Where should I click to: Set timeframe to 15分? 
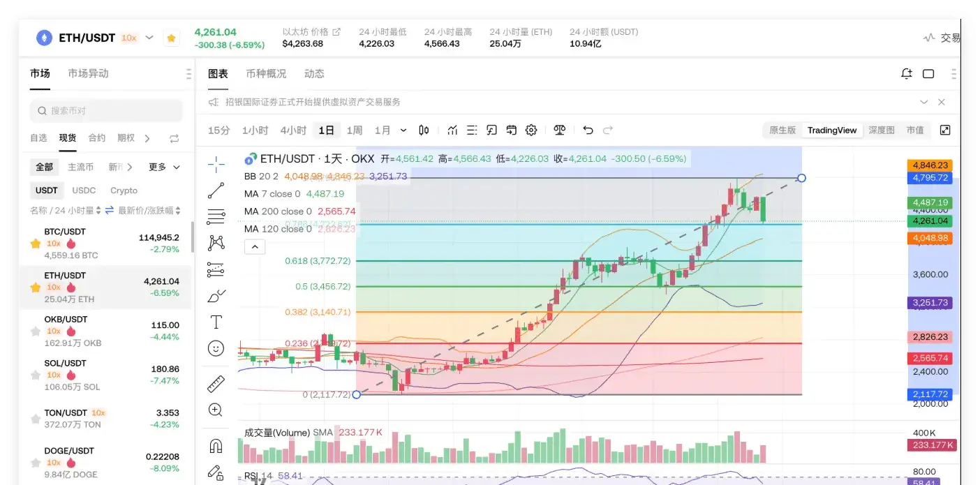218,130
